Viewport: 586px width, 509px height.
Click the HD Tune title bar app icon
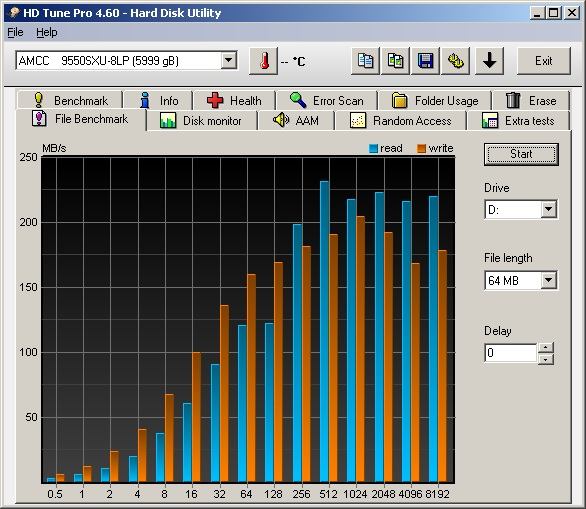pos(14,13)
